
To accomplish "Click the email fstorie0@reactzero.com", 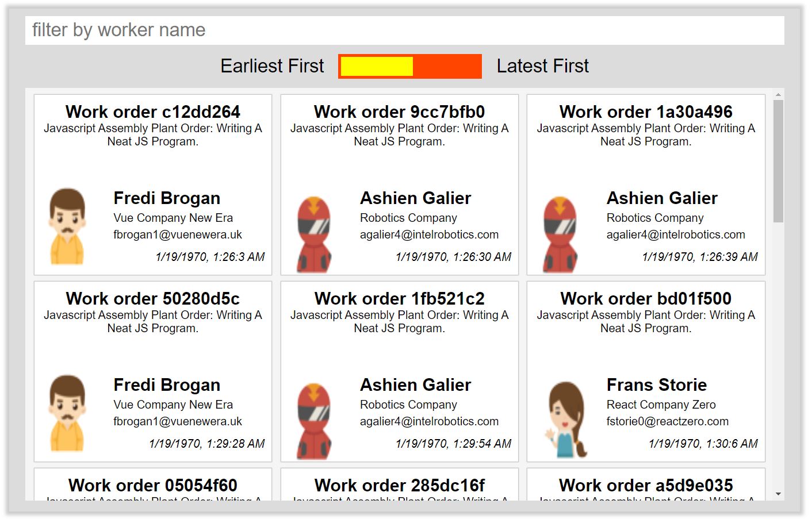I will click(x=667, y=421).
